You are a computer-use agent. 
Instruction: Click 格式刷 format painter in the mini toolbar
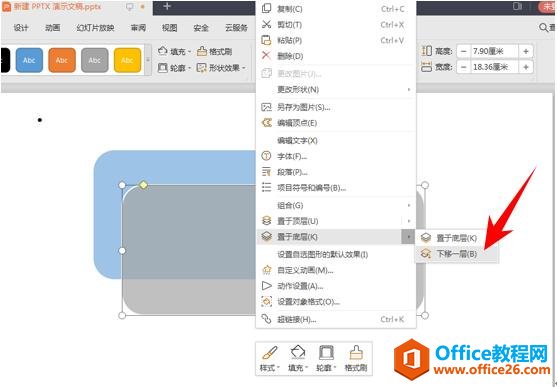(x=356, y=358)
